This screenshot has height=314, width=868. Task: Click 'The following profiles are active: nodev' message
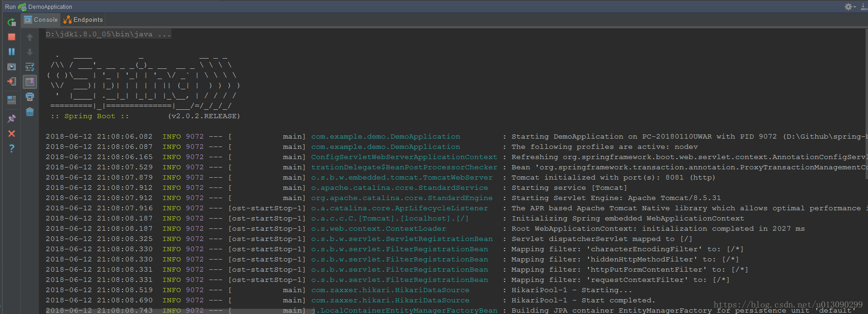coord(605,147)
